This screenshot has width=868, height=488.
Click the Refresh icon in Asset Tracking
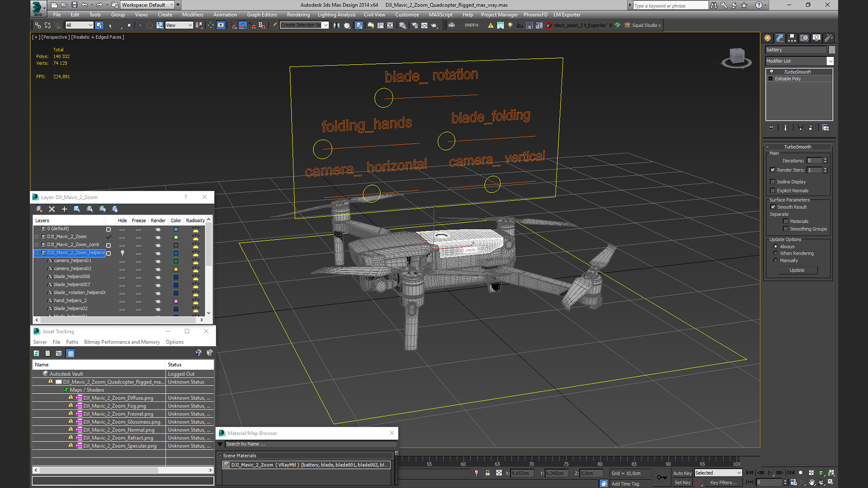point(37,353)
